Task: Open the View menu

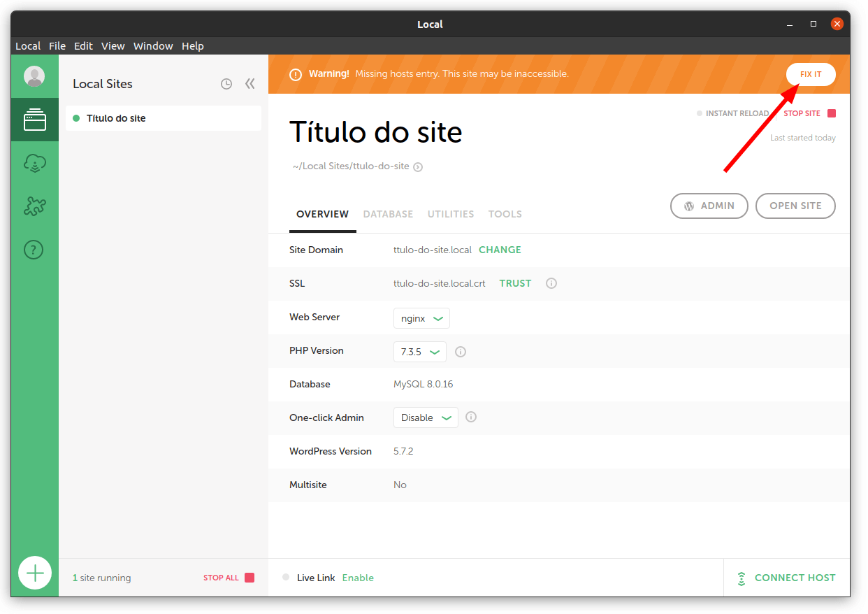Action: tap(113, 46)
